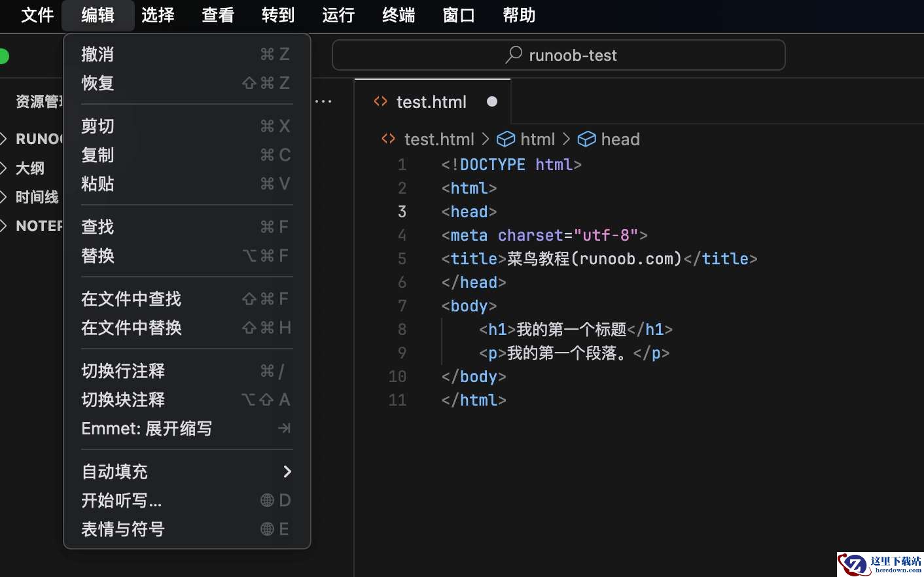Open the 运行 menu
This screenshot has width=924, height=577.
pos(338,15)
